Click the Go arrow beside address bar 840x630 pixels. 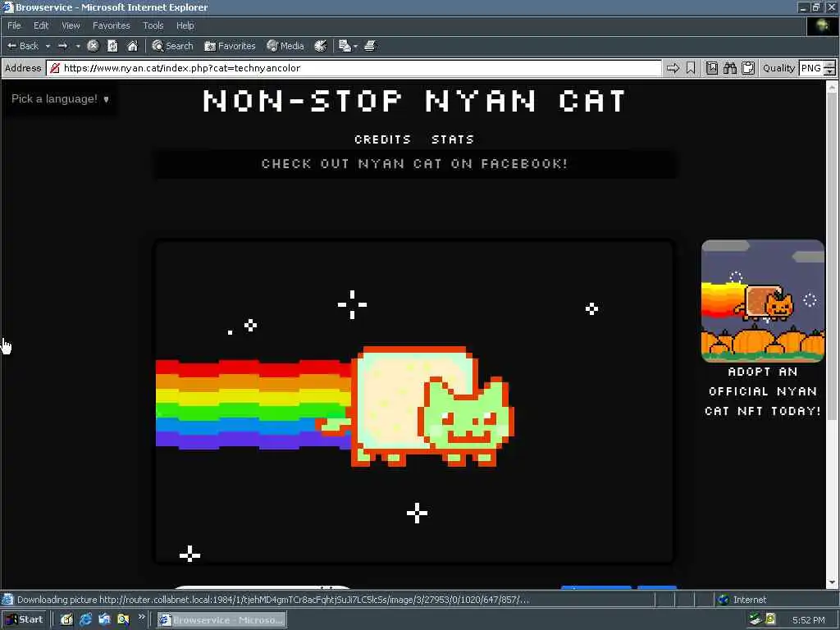click(673, 68)
